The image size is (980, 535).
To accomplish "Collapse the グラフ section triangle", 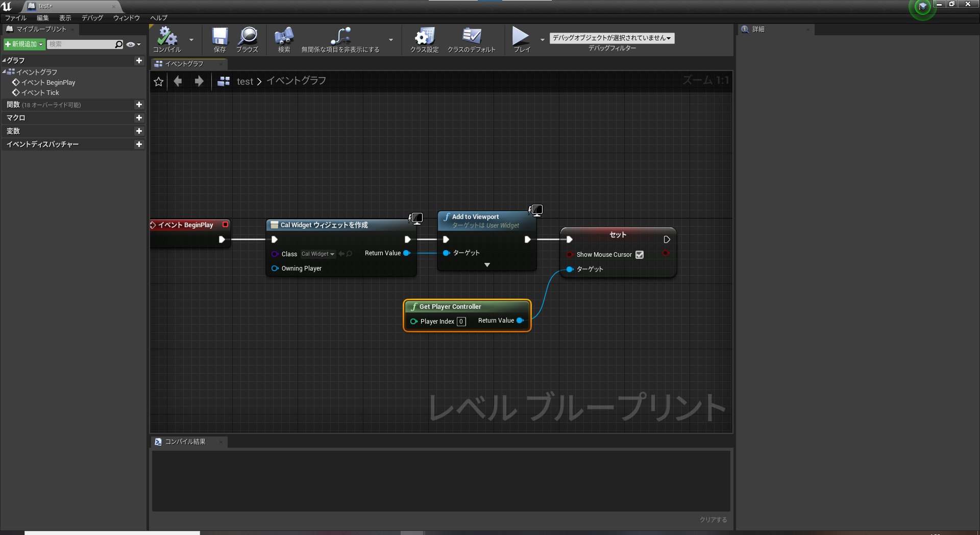I will coord(4,60).
